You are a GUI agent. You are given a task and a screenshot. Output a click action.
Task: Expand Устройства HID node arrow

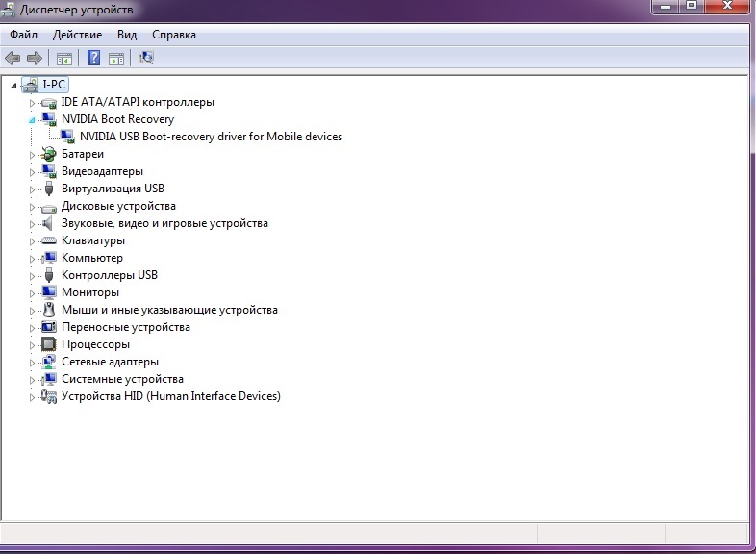(32, 398)
